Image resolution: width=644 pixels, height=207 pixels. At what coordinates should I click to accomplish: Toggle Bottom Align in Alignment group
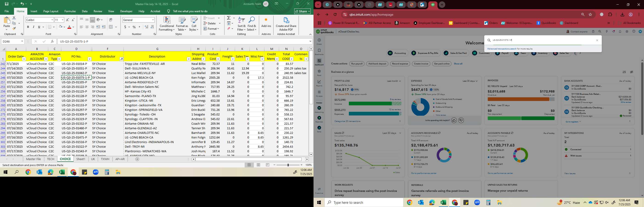[92, 20]
